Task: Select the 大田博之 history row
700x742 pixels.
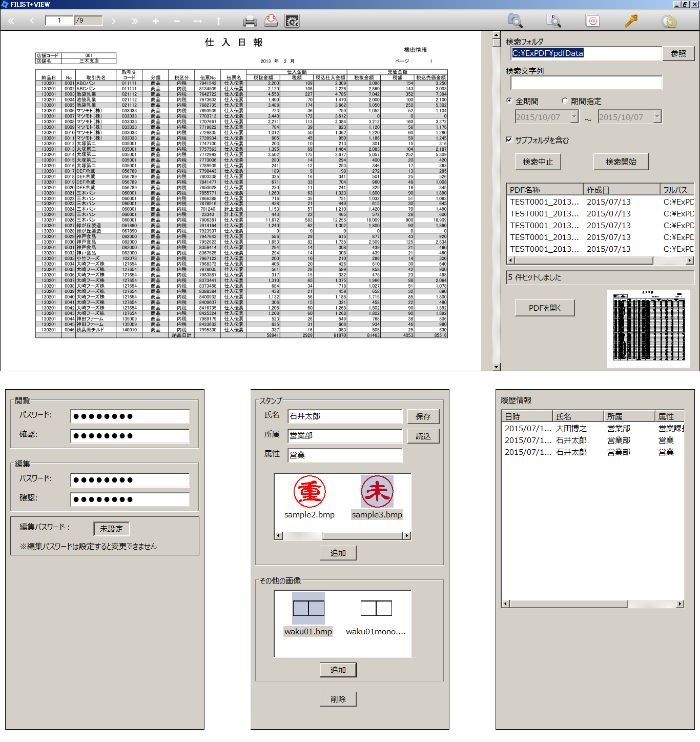Action: (593, 428)
